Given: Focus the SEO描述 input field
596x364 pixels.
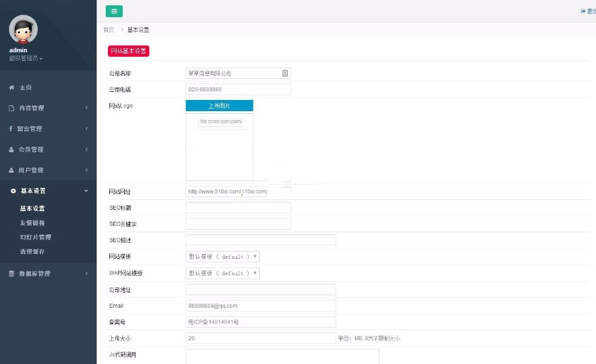Looking at the screenshot, I should pyautogui.click(x=261, y=240).
